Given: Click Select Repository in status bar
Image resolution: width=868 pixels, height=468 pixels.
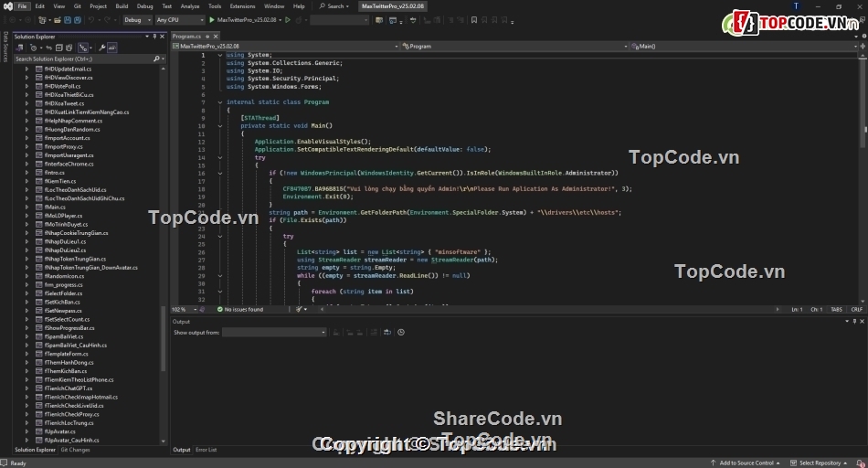Looking at the screenshot, I should [x=819, y=463].
